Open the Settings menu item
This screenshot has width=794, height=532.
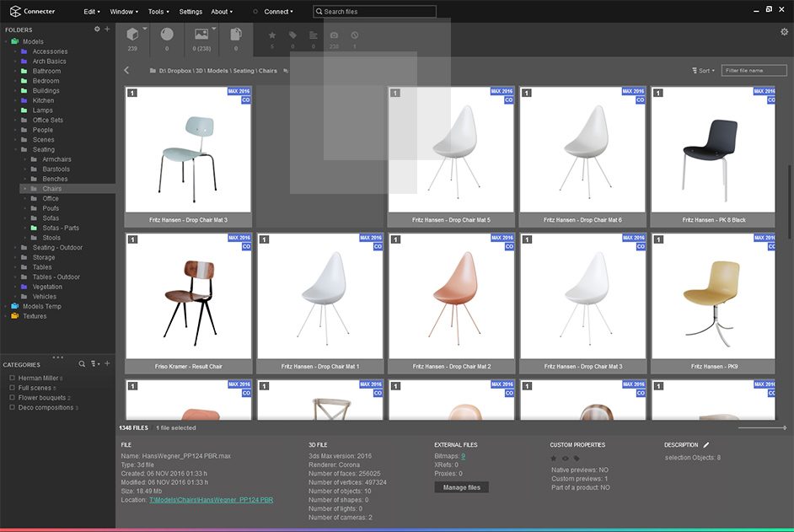[190, 12]
